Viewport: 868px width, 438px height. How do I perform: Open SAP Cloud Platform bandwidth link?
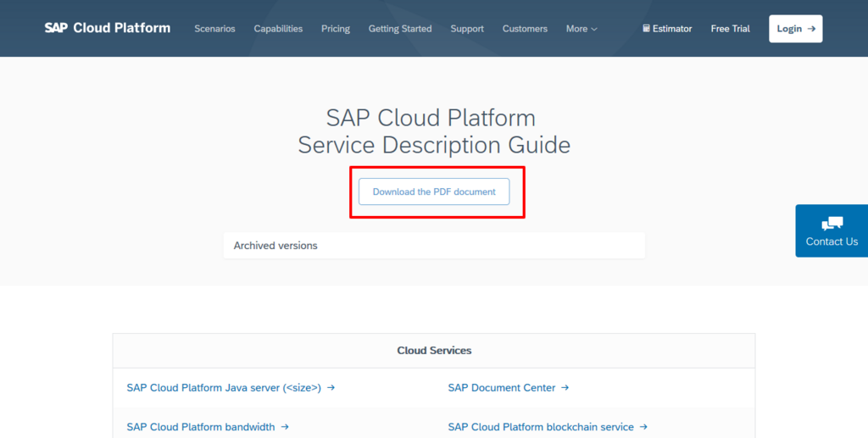[201, 427]
